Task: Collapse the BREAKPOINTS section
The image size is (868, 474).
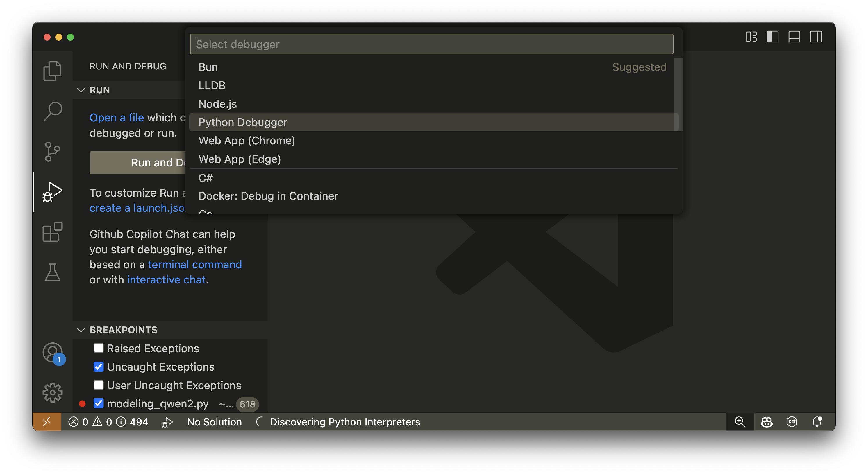Action: click(81, 330)
